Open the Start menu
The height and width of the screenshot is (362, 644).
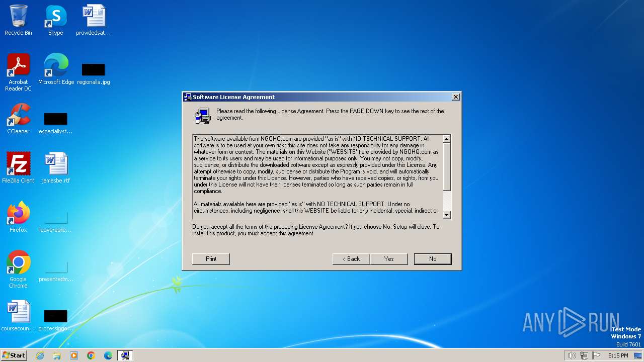(x=14, y=355)
